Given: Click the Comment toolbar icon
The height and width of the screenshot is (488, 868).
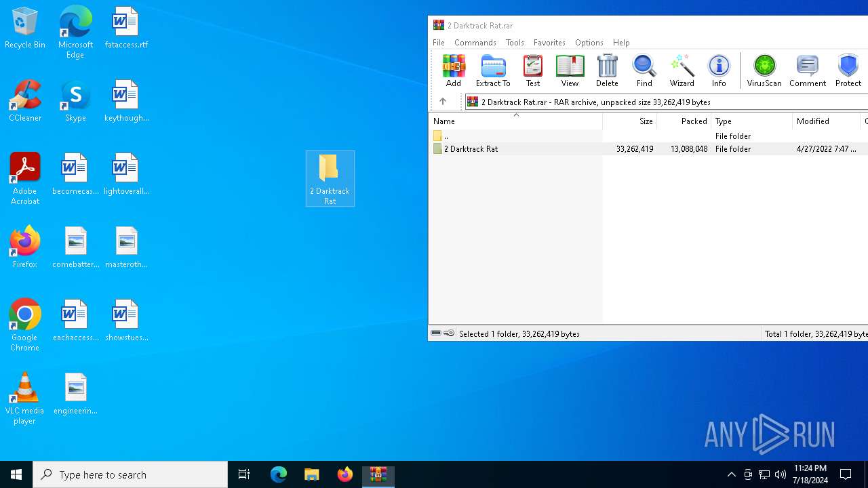Looking at the screenshot, I should [807, 70].
